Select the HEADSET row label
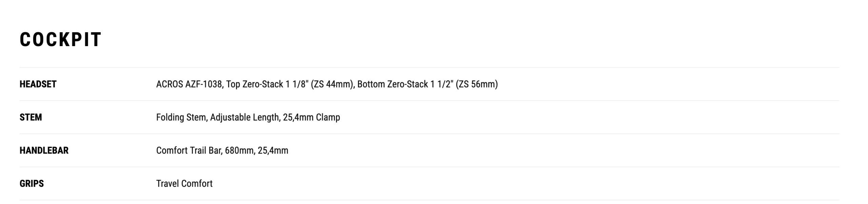Screen dimensions: 868x204 tap(38, 84)
